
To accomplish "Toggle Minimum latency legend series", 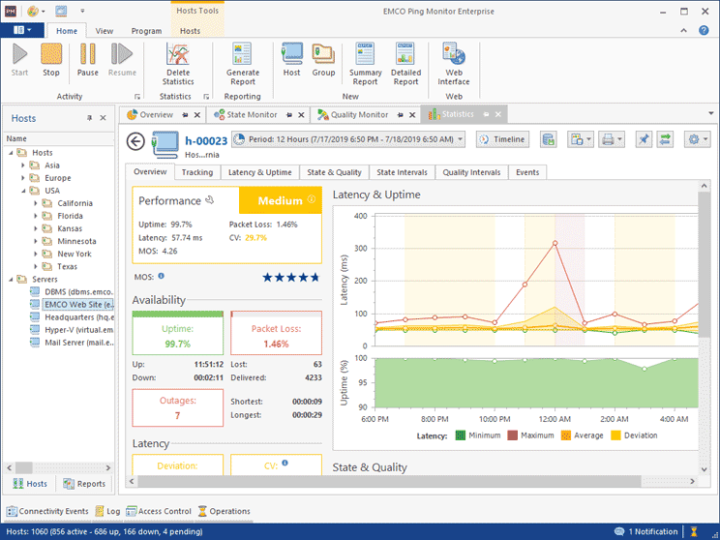I will click(x=478, y=435).
